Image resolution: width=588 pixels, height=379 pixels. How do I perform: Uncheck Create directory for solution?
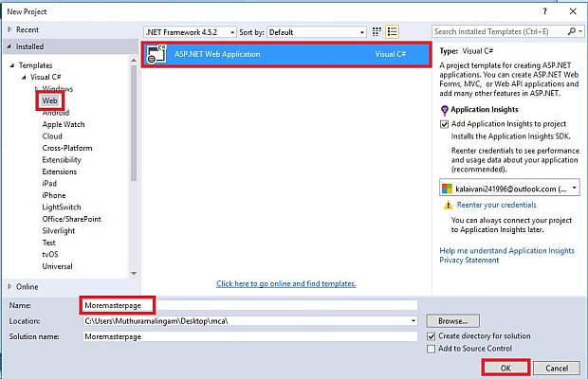(x=432, y=336)
